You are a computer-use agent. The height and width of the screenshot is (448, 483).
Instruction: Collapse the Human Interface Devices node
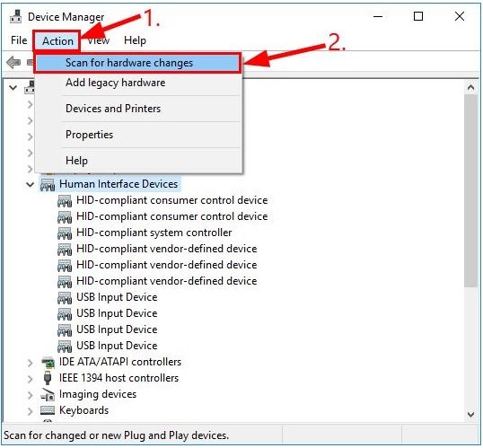pos(30,185)
